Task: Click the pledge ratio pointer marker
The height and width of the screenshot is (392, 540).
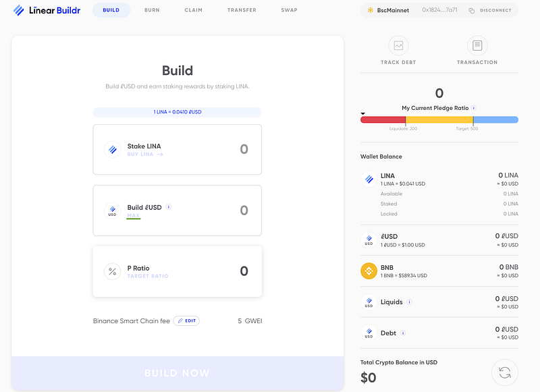Action: coord(362,113)
